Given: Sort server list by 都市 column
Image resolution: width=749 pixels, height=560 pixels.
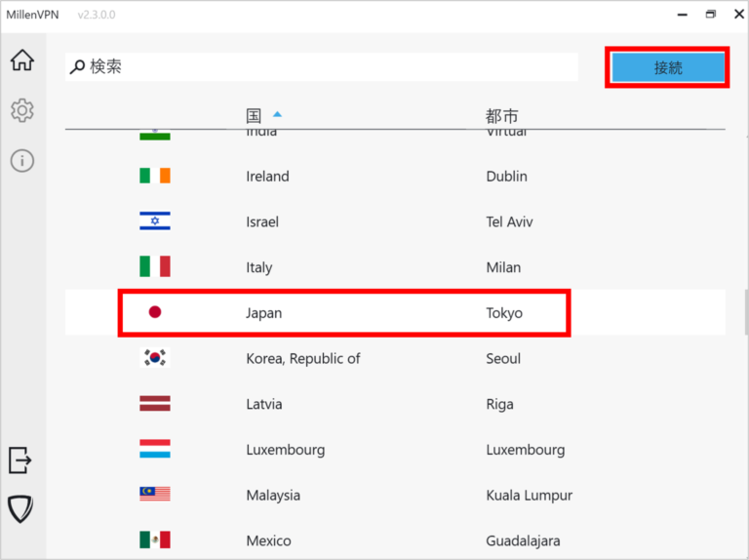Looking at the screenshot, I should 501,116.
